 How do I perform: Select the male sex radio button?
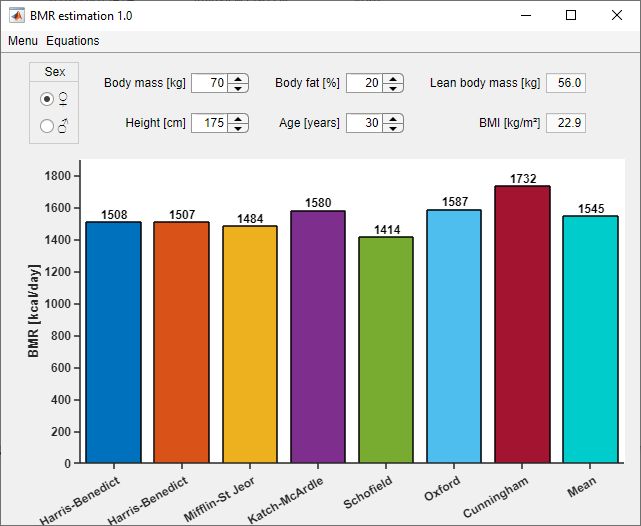(x=47, y=126)
